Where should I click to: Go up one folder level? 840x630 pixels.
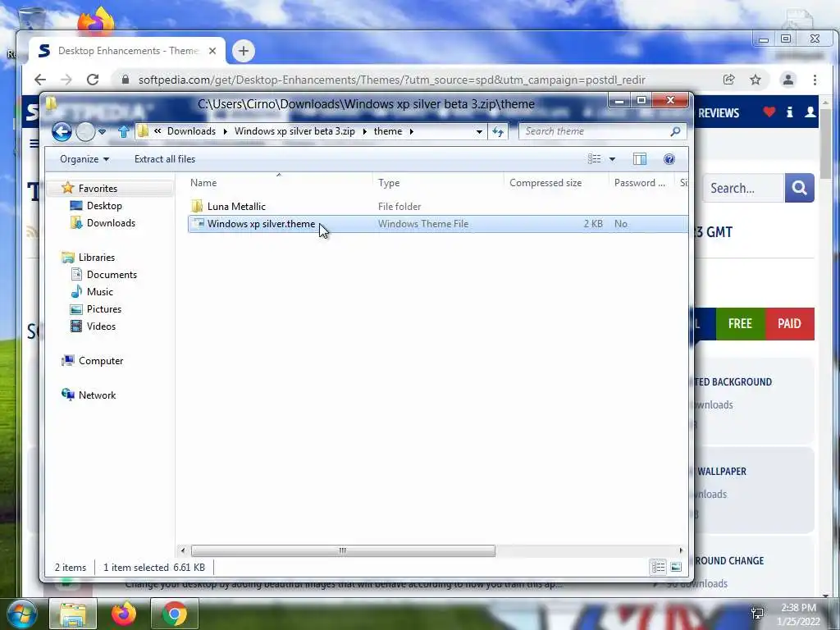click(x=123, y=132)
